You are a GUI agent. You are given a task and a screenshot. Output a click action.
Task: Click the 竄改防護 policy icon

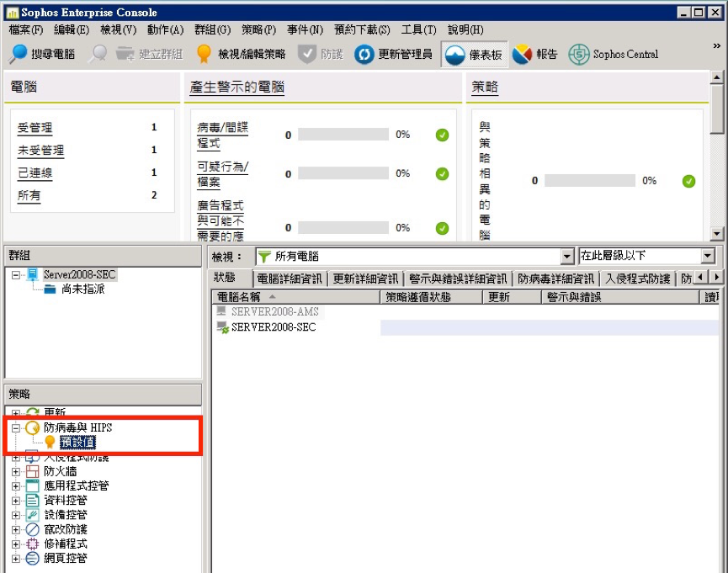coord(32,529)
